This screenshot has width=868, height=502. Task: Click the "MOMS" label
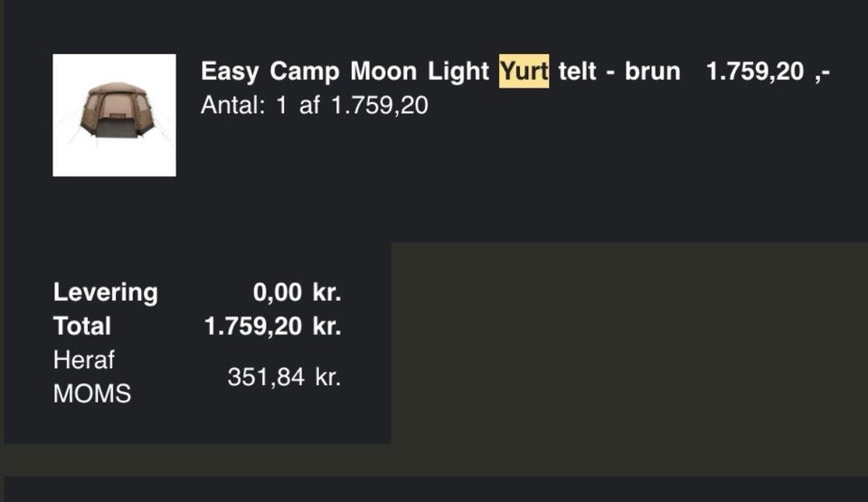tap(92, 393)
